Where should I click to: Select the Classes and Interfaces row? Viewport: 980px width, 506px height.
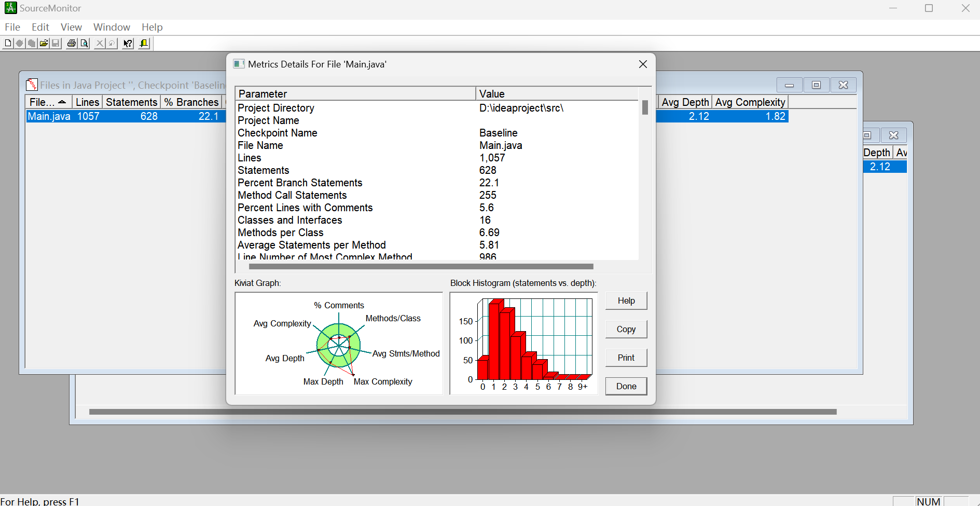point(437,220)
